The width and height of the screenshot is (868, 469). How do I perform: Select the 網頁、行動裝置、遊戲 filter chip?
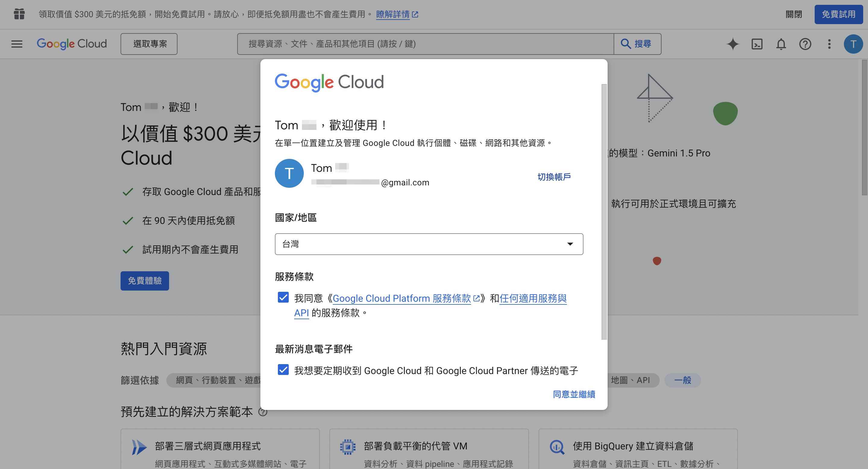point(214,380)
